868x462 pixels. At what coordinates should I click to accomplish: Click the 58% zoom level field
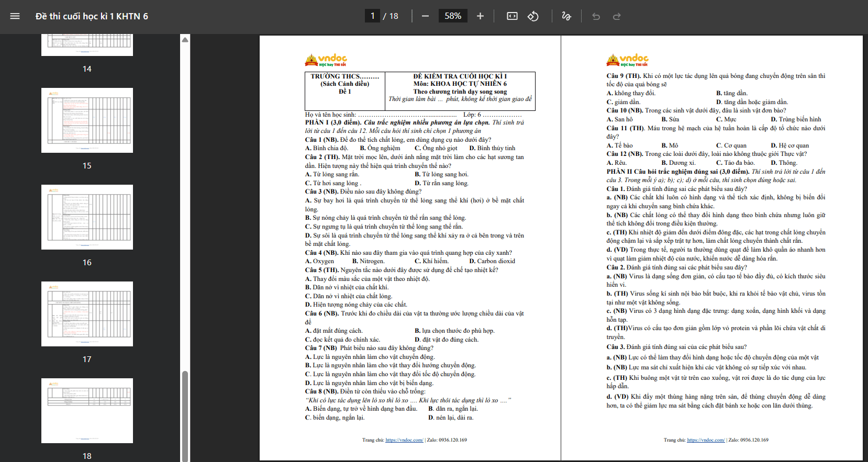453,16
